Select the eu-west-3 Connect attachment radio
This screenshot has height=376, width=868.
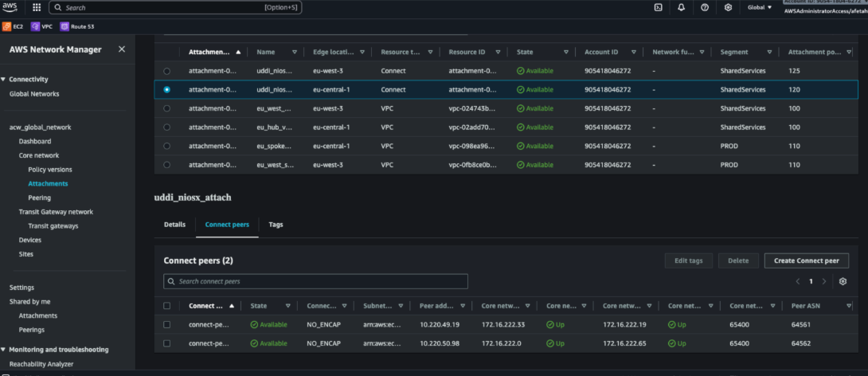[166, 71]
